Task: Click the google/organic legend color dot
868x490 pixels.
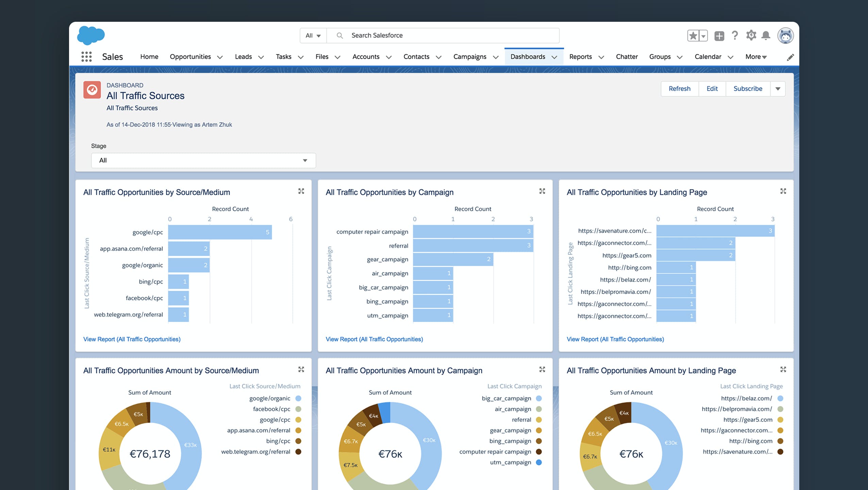Action: [x=298, y=398]
